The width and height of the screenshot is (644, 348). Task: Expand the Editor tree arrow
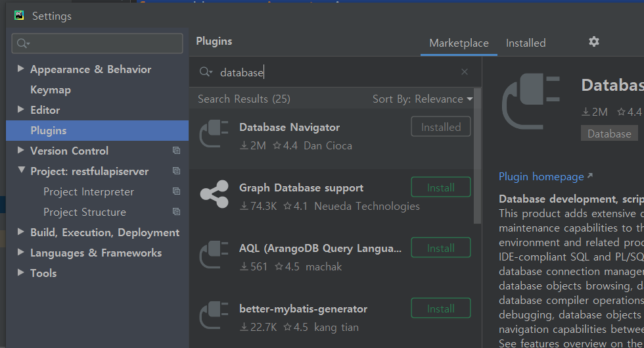[x=20, y=109]
